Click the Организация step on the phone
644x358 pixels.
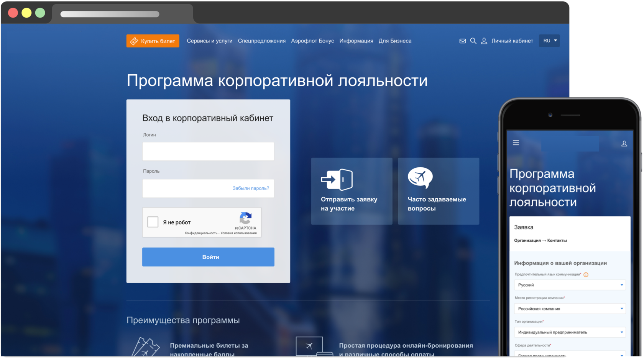(527, 240)
